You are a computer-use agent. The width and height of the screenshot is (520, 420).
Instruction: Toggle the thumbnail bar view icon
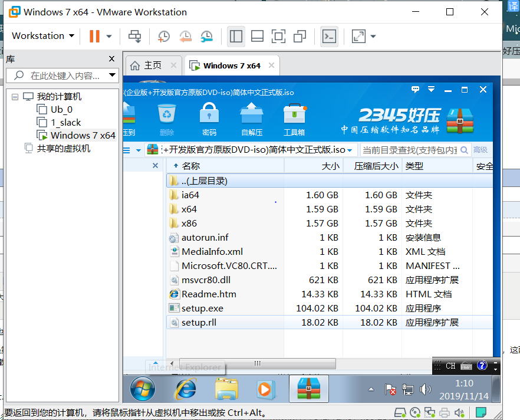pyautogui.click(x=257, y=36)
